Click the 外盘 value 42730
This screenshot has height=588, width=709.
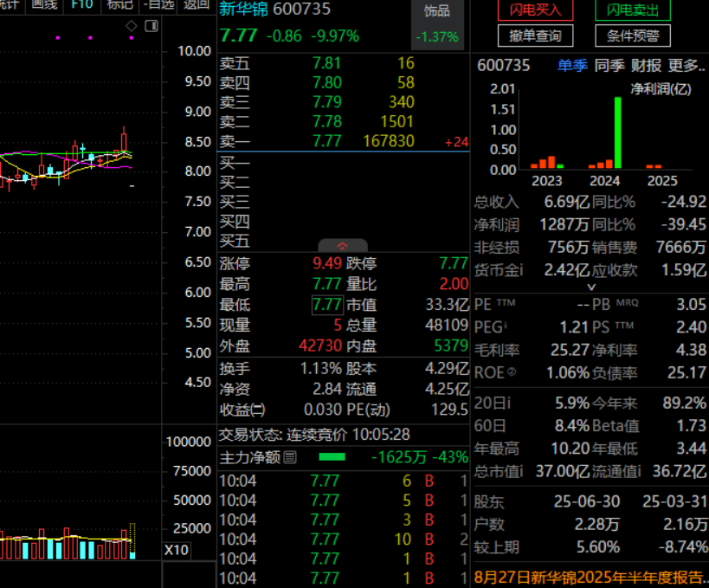pos(320,346)
